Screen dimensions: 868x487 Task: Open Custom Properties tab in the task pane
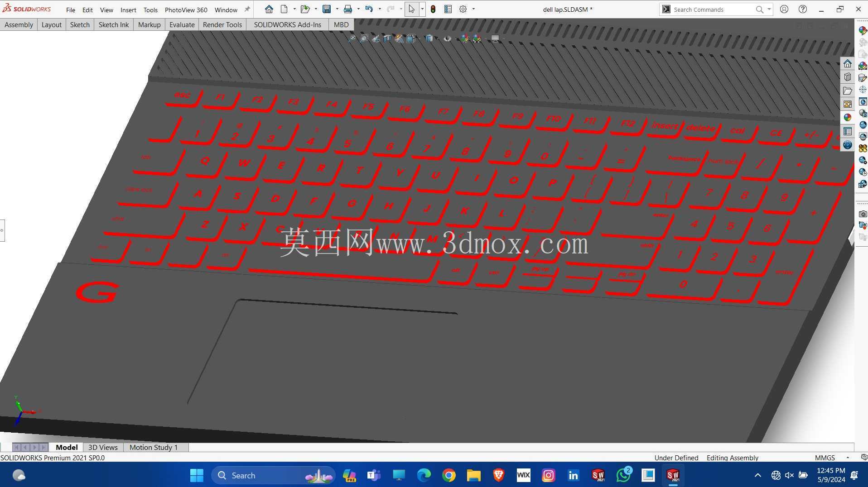(848, 131)
